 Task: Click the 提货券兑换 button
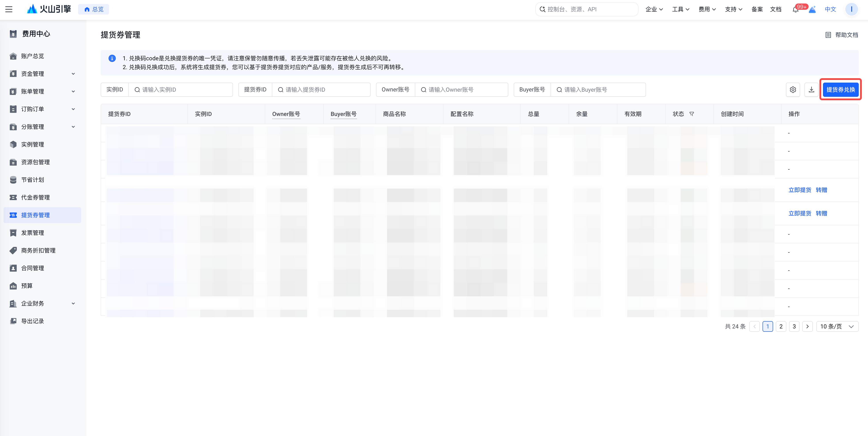pos(840,90)
